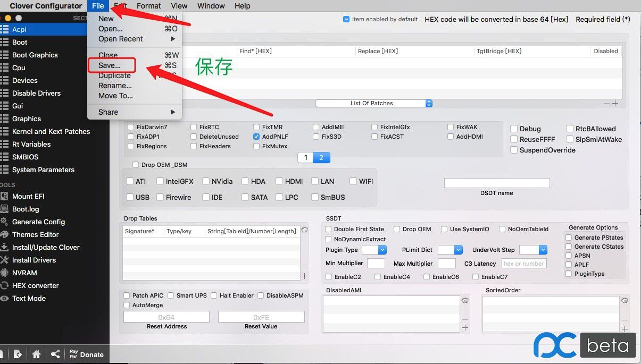Go to the Rt Variables section
641x364 pixels.
[x=31, y=144]
